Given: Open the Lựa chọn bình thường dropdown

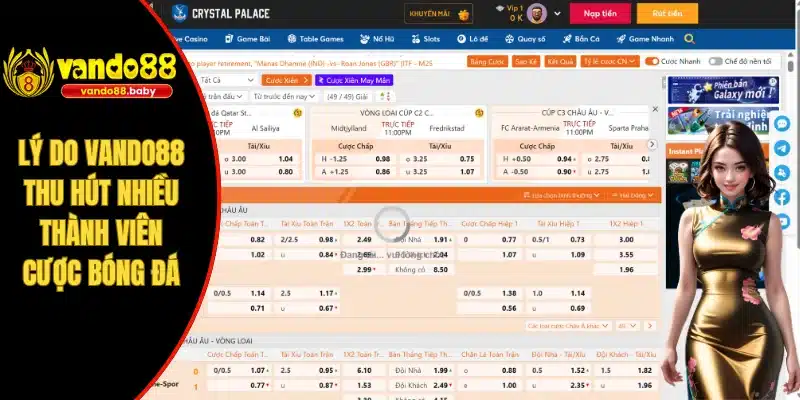Looking at the screenshot, I should [x=561, y=195].
